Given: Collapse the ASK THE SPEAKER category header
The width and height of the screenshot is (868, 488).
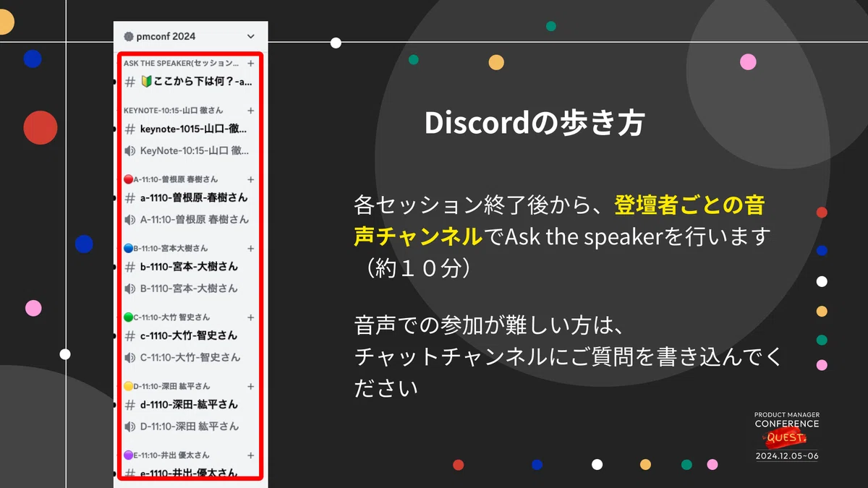Looking at the screenshot, I should (181, 64).
